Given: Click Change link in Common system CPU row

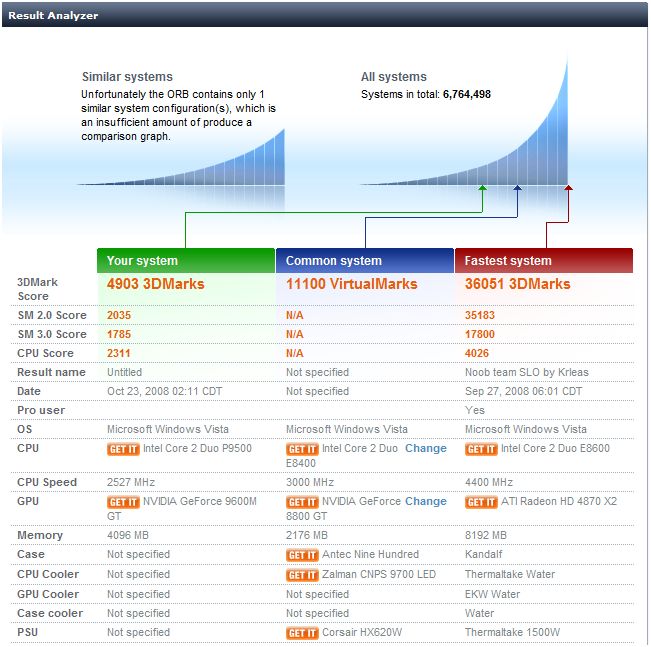Looking at the screenshot, I should click(x=426, y=448).
